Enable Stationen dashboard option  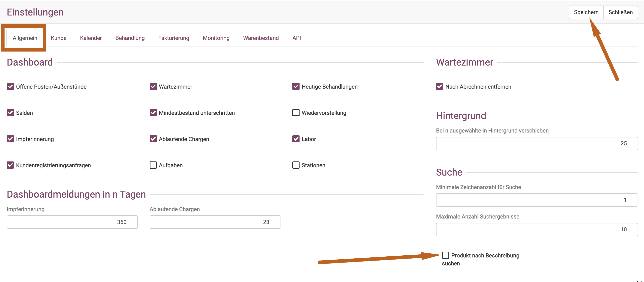[x=296, y=165]
